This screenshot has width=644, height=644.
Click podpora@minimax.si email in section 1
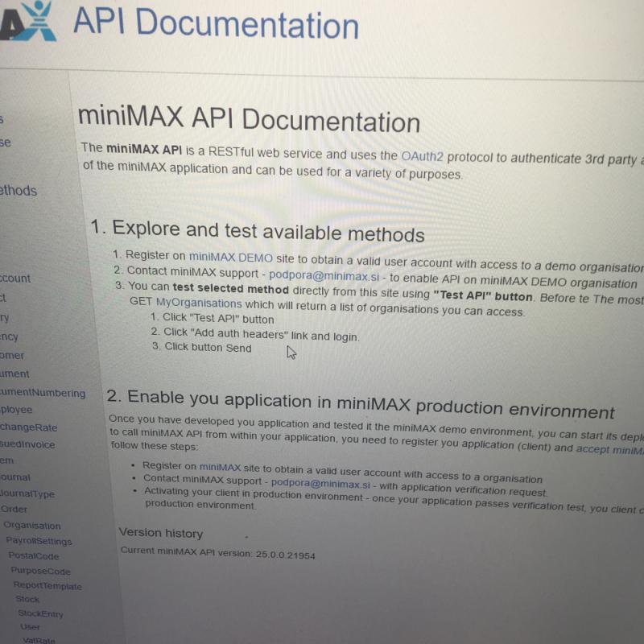[324, 274]
